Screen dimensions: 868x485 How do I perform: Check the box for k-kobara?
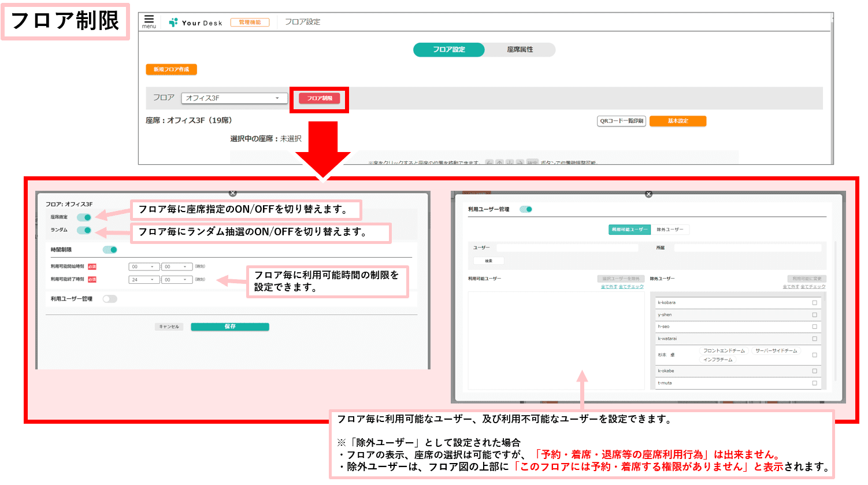coord(814,302)
